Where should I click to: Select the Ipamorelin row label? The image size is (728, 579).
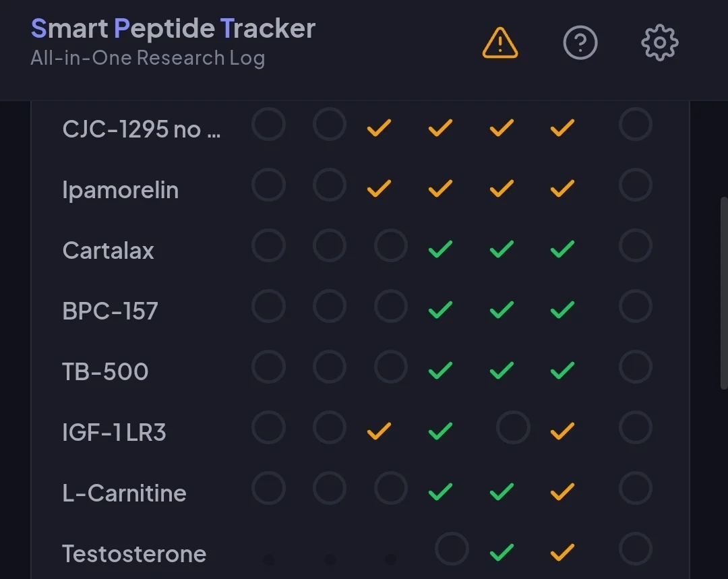pos(120,190)
